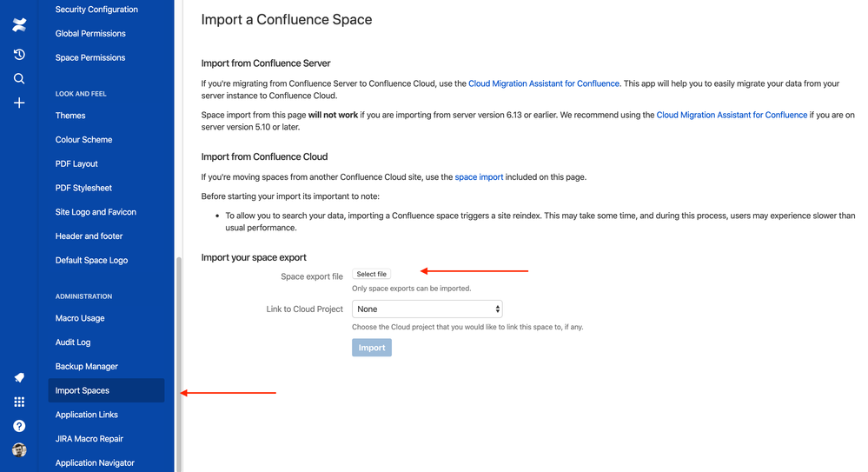Click the 'Import from Confluence Cloud' heading
Image resolution: width=868 pixels, height=472 pixels.
[265, 156]
